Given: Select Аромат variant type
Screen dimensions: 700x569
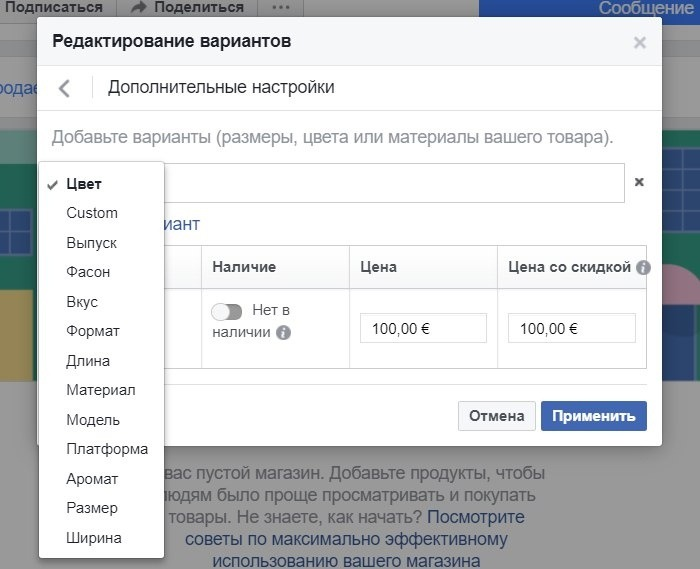Looking at the screenshot, I should 92,479.
